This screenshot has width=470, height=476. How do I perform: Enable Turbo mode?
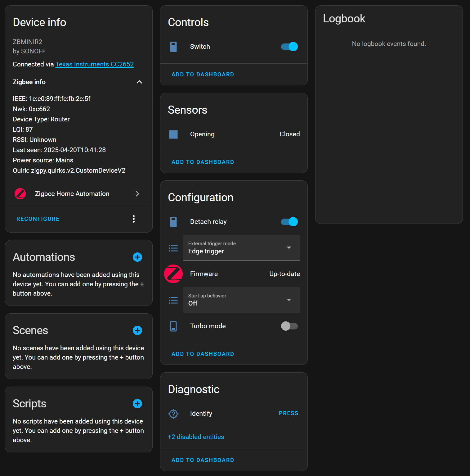click(289, 326)
